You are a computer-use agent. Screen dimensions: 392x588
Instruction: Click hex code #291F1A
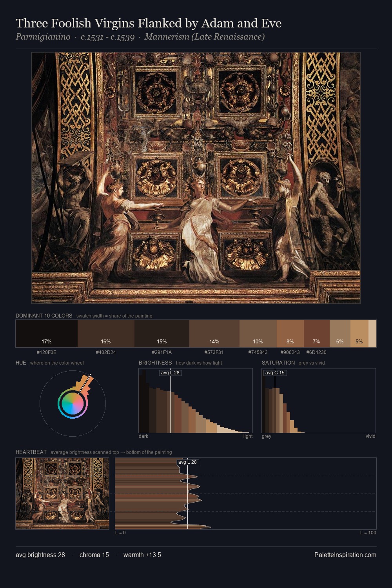[162, 352]
